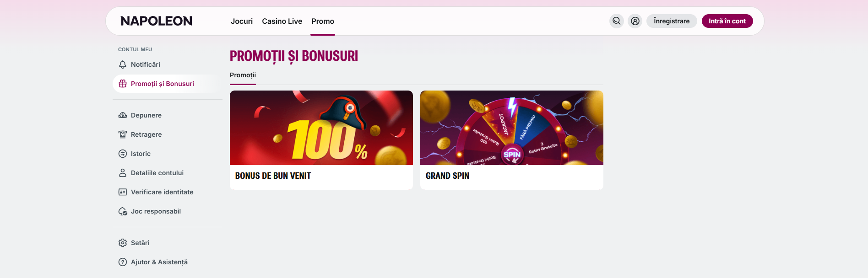This screenshot has width=868, height=278.
Task: Click the bell icon beside Notificări
Action: pos(123,64)
